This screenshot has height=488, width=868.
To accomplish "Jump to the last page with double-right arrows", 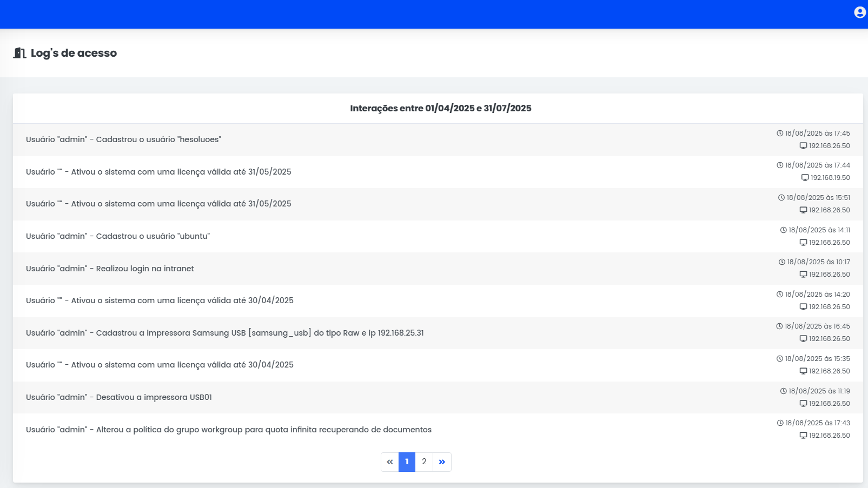I will 442,462.
